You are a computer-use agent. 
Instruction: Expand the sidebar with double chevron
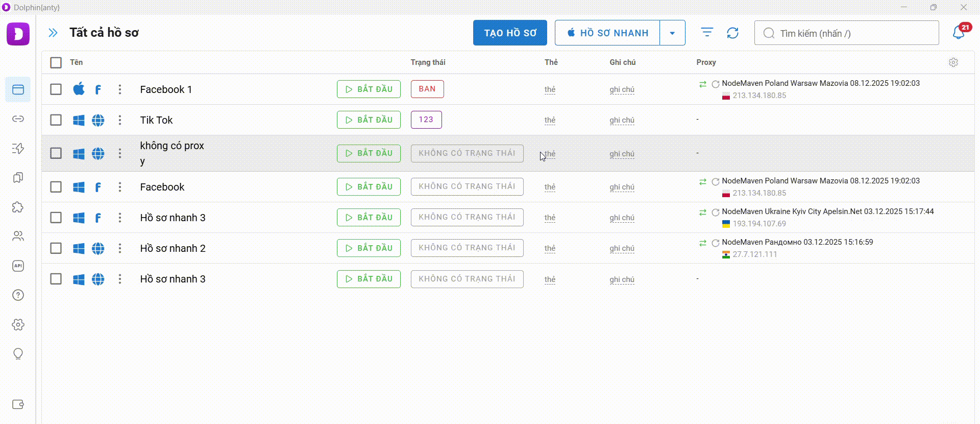pyautogui.click(x=53, y=33)
